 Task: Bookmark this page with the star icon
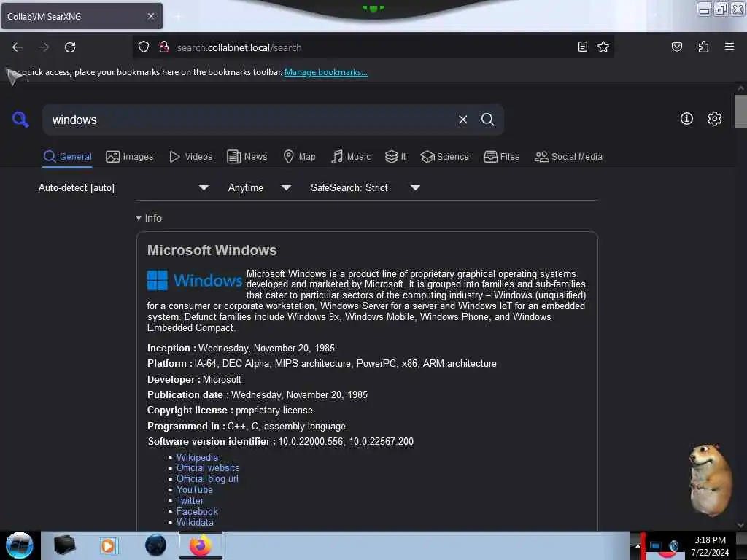603,47
